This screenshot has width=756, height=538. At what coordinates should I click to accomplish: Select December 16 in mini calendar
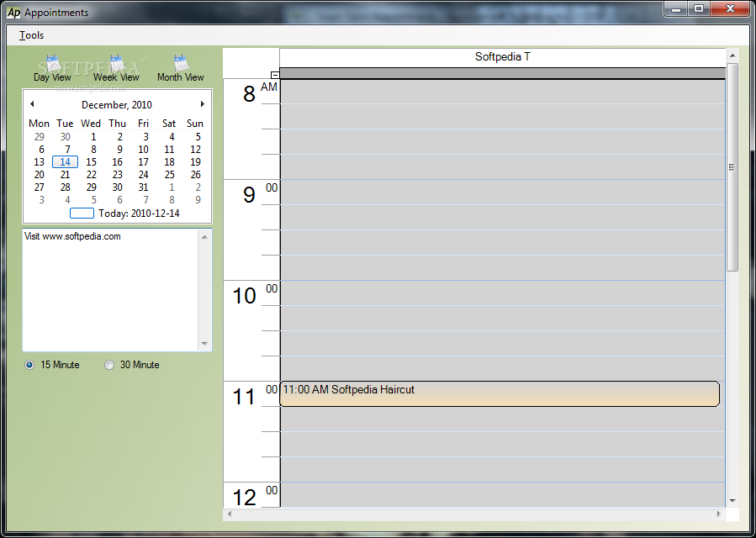coord(117,162)
